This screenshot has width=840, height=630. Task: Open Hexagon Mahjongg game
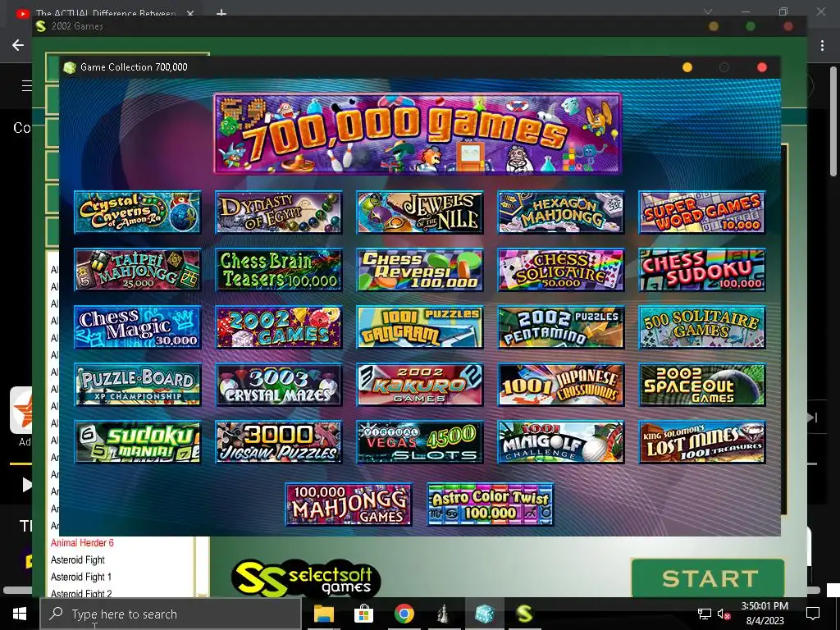[561, 212]
